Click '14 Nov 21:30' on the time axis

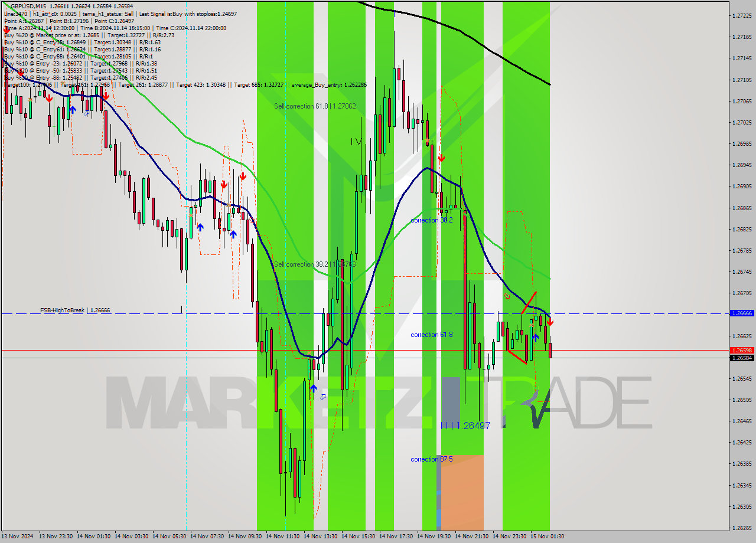click(x=471, y=537)
